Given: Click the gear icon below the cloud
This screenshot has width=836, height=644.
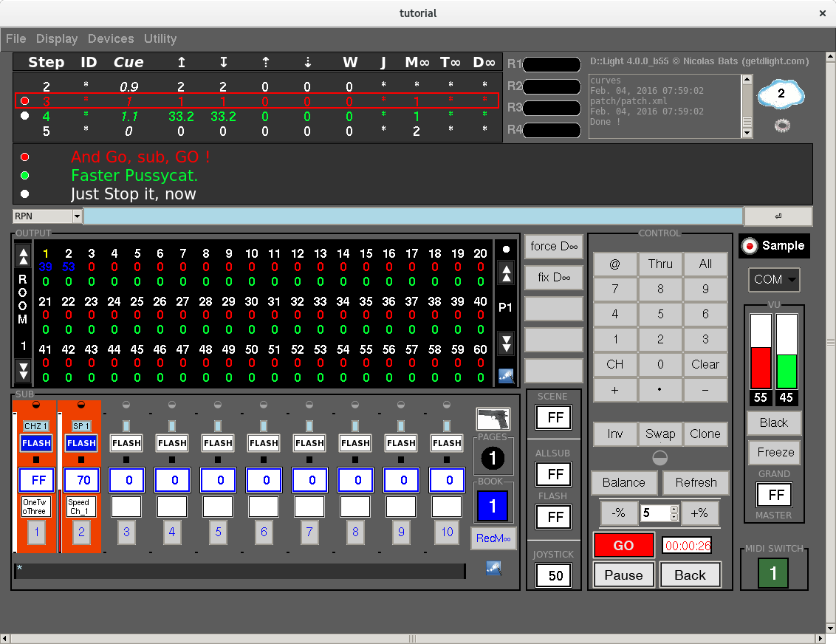Looking at the screenshot, I should click(x=782, y=126).
